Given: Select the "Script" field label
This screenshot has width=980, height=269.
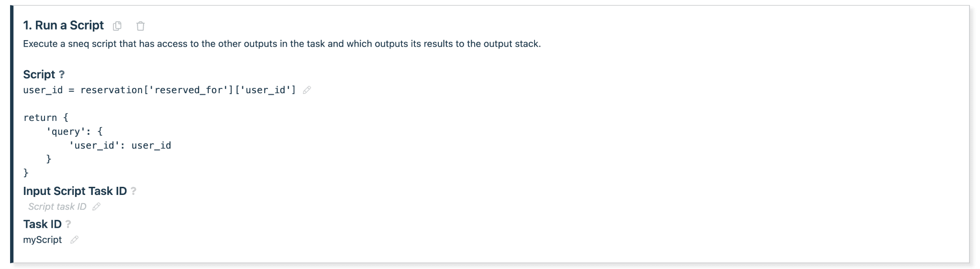Looking at the screenshot, I should tap(39, 75).
